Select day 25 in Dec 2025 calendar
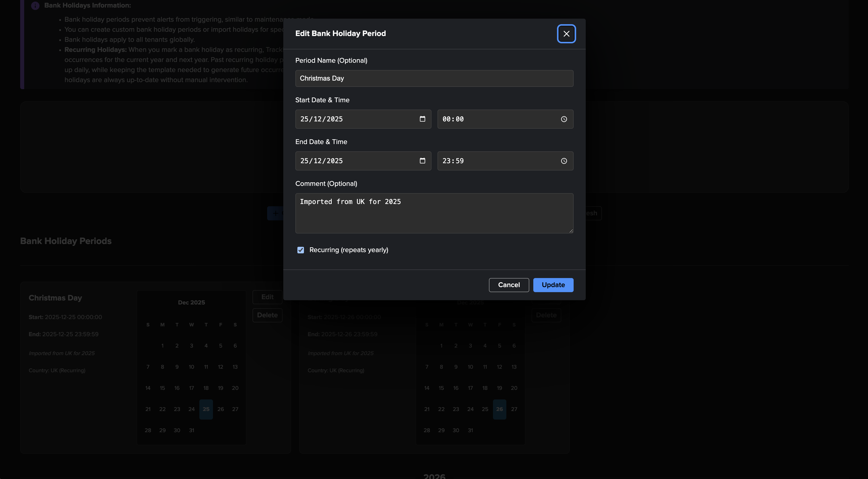 click(206, 409)
